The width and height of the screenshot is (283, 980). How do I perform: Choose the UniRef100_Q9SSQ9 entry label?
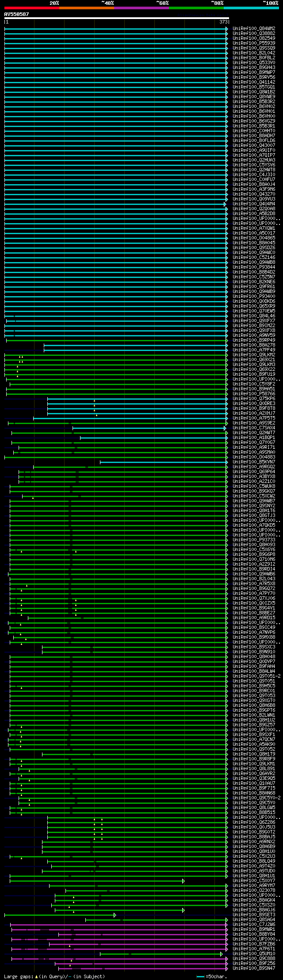tap(254, 48)
